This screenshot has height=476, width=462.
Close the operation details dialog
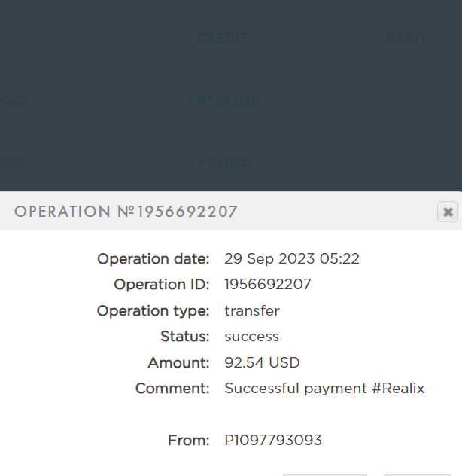pyautogui.click(x=448, y=212)
